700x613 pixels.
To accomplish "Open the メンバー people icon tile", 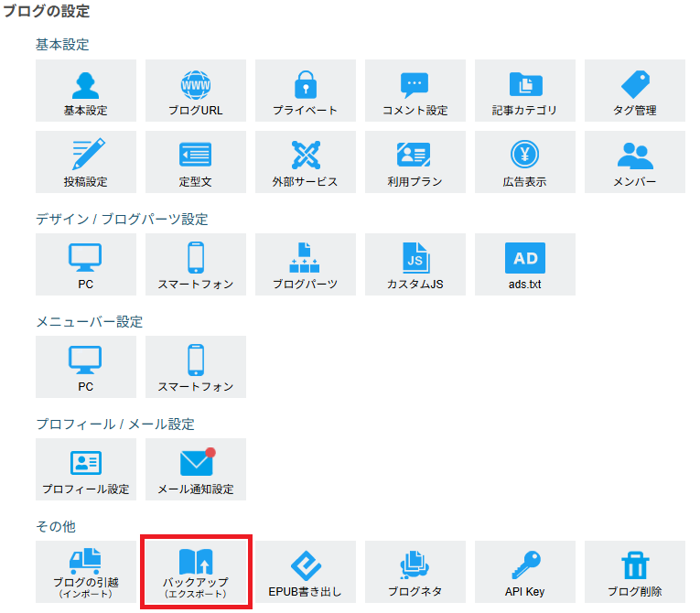I will [x=635, y=162].
